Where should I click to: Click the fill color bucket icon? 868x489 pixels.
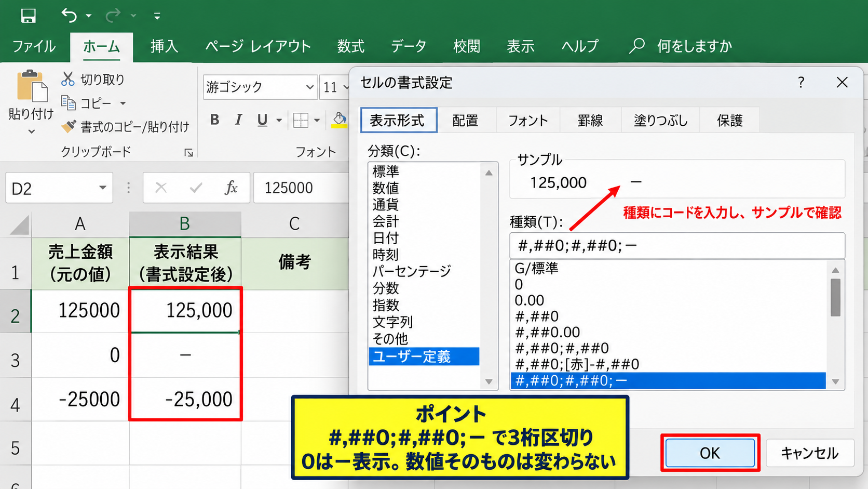340,120
